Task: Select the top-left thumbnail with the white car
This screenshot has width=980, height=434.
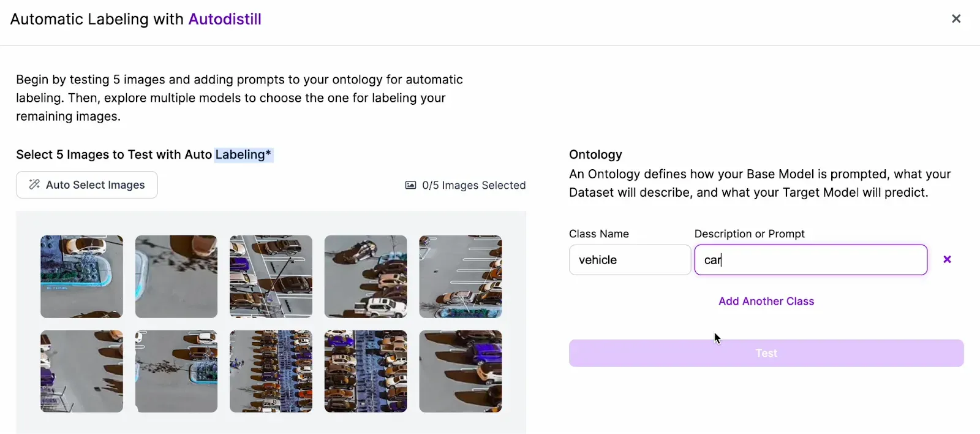Action: tap(81, 276)
